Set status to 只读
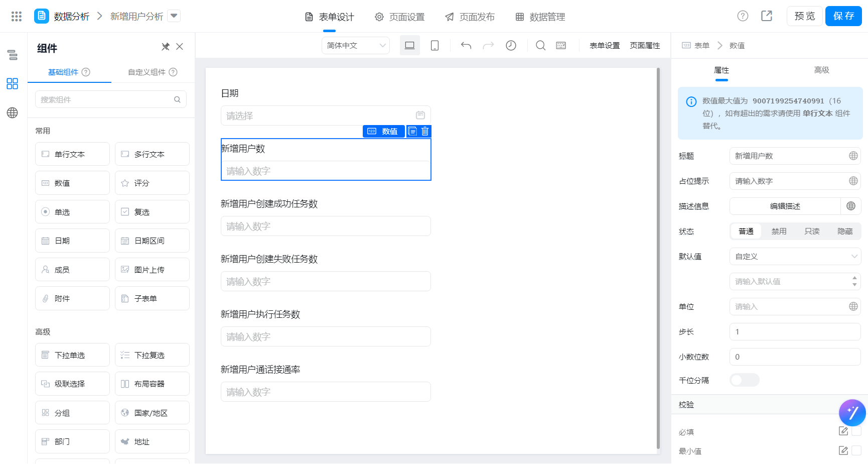This screenshot has width=868, height=464. tap(812, 231)
